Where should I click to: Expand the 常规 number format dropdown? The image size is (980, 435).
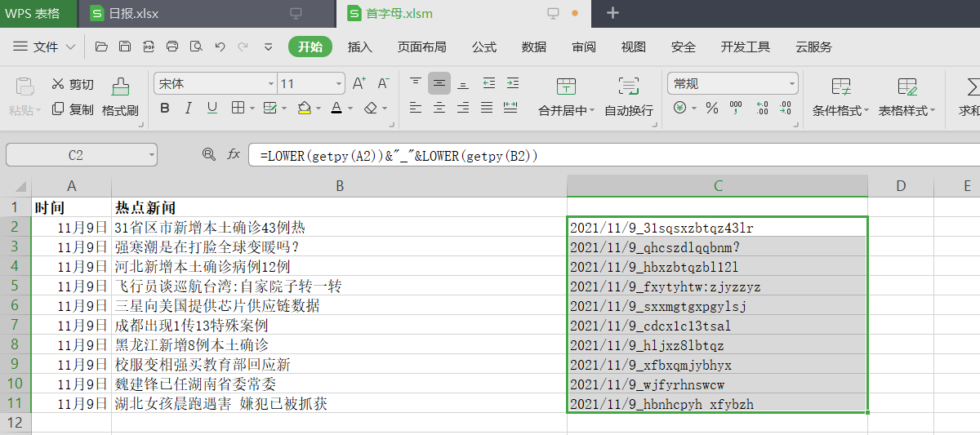791,83
